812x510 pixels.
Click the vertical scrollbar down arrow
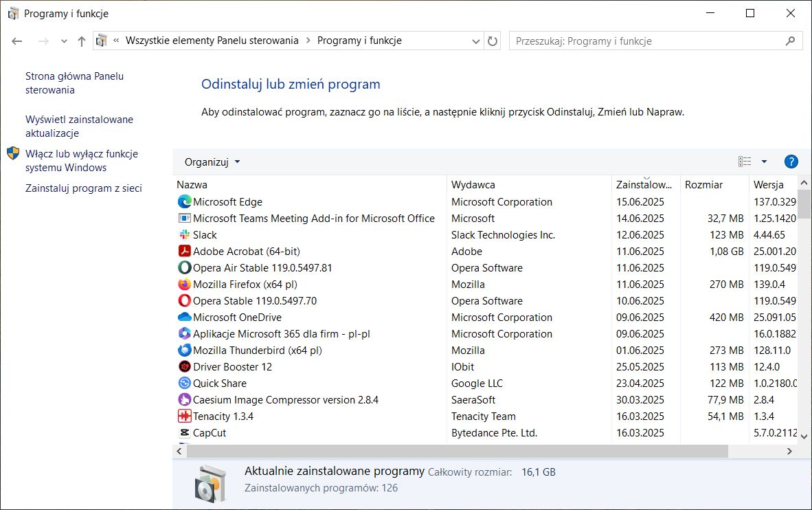[x=804, y=436]
